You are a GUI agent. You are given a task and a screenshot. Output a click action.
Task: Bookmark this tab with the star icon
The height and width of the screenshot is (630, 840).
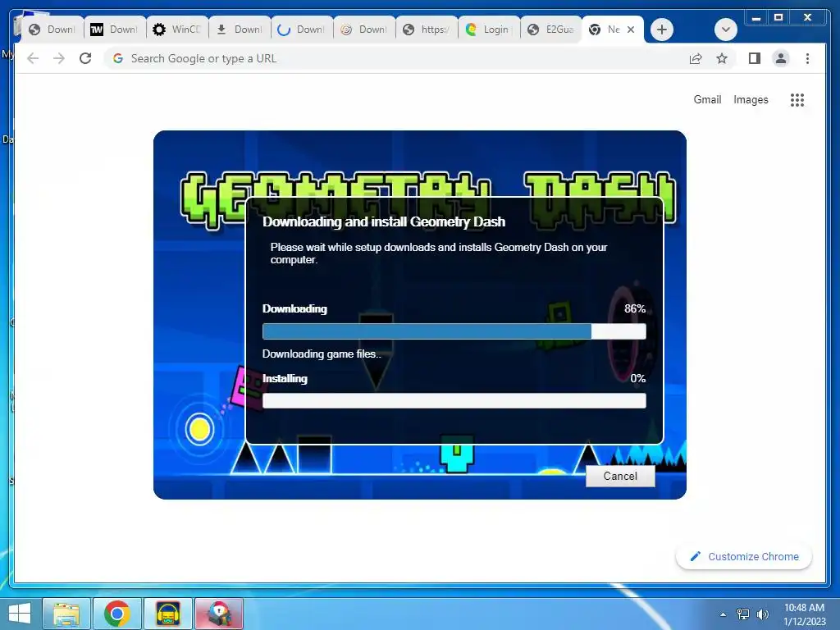click(x=722, y=58)
